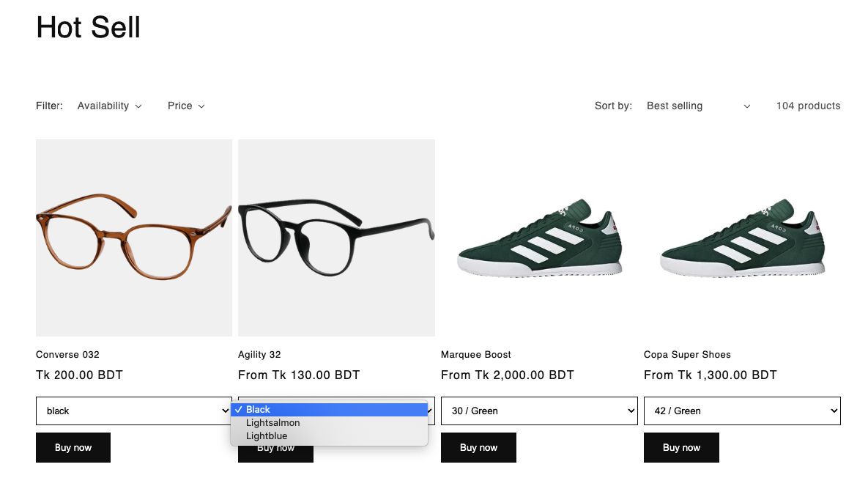Screen dimensions: 868x489
Task: Open the Converse 032 brown glasses image
Action: [x=134, y=238]
